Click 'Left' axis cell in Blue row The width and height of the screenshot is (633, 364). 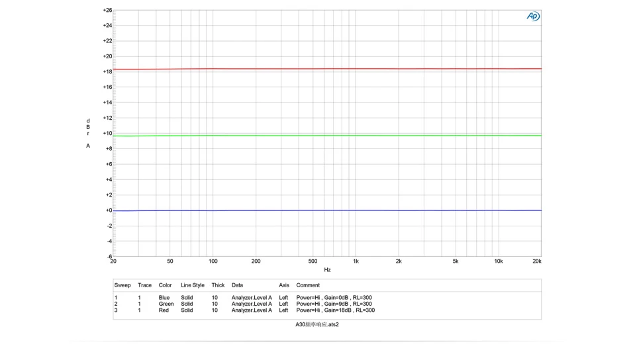[x=283, y=297]
